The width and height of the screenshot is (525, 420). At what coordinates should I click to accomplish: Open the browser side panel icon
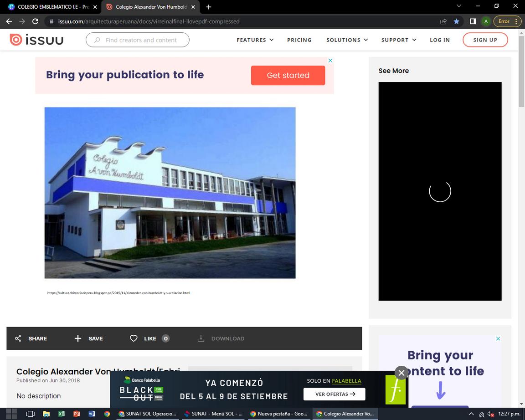point(473,21)
